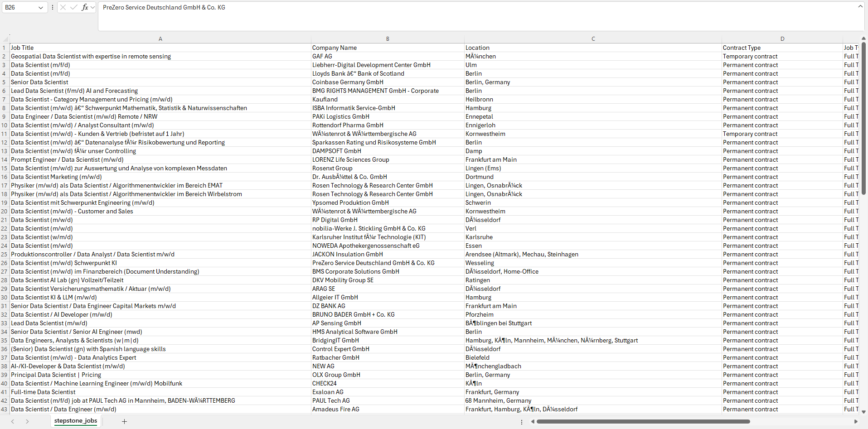The image size is (868, 429).
Task: Select the Ypsomed Produktion GmbH cell
Action: [x=388, y=202]
